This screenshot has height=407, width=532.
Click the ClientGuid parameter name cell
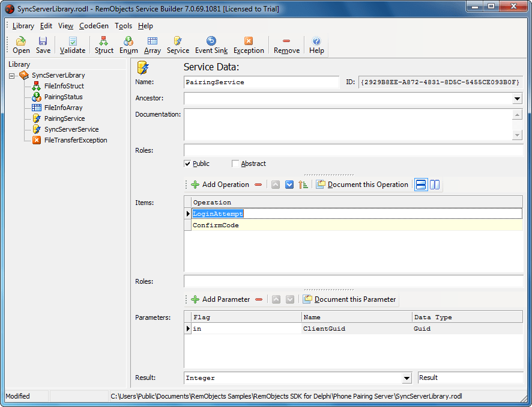point(357,328)
